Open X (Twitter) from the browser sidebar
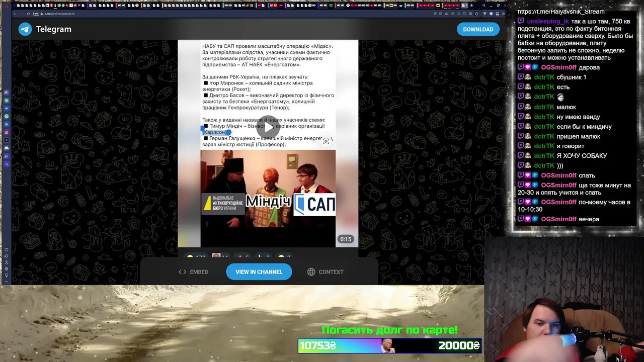The height and width of the screenshot is (362, 644). (x=7, y=140)
